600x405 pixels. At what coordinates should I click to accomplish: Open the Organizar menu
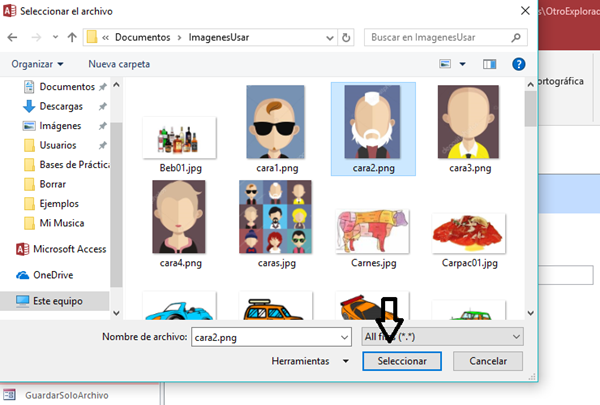point(37,64)
